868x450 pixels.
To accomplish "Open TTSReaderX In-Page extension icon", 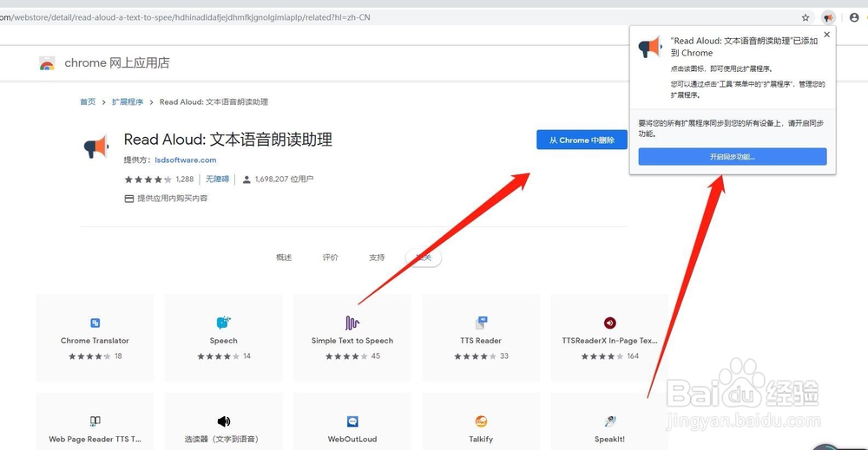I will click(609, 323).
